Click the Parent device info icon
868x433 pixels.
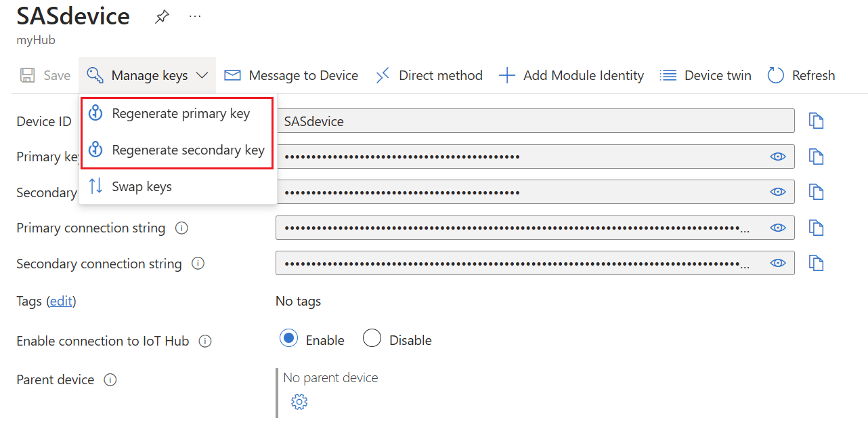110,379
